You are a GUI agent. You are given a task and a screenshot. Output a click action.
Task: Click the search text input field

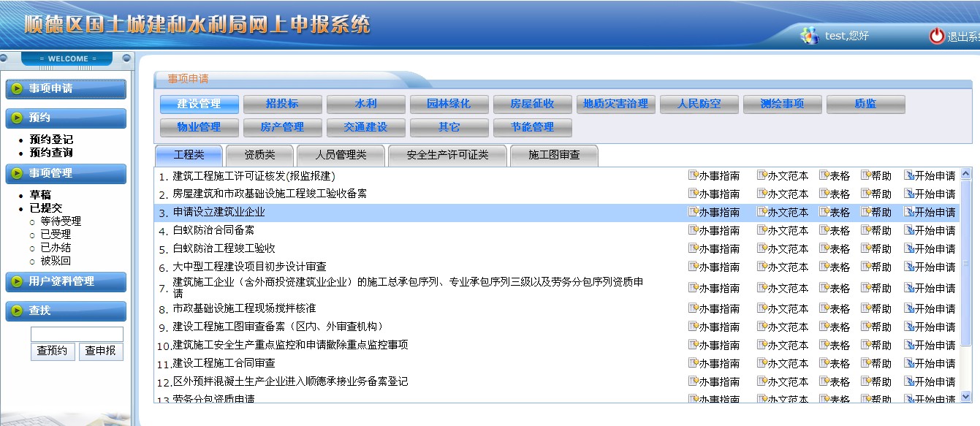tap(77, 334)
